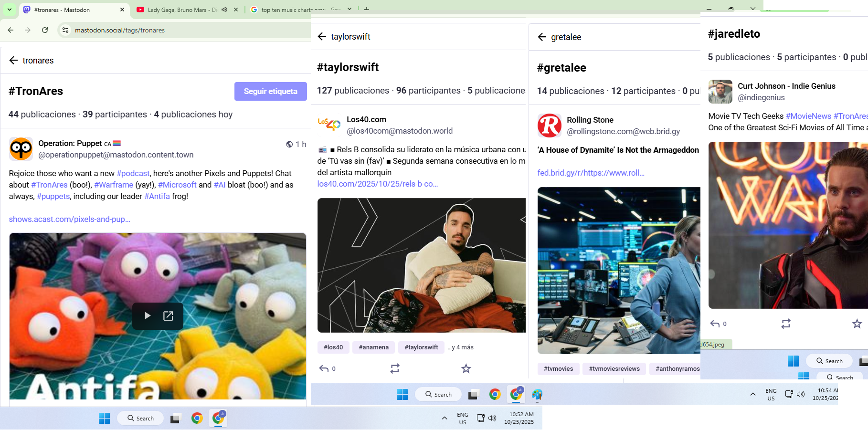868x430 pixels.
Task: Select the #los40 tag chip
Action: pyautogui.click(x=333, y=347)
